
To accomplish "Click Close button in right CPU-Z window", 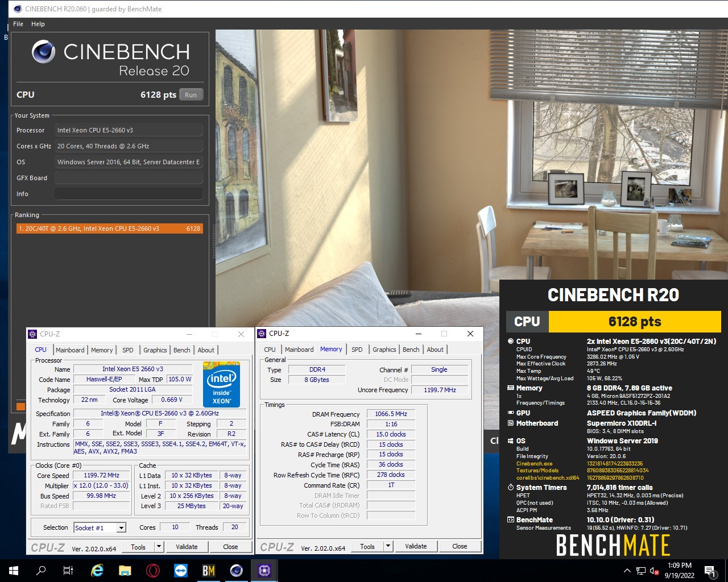I will pos(460,546).
